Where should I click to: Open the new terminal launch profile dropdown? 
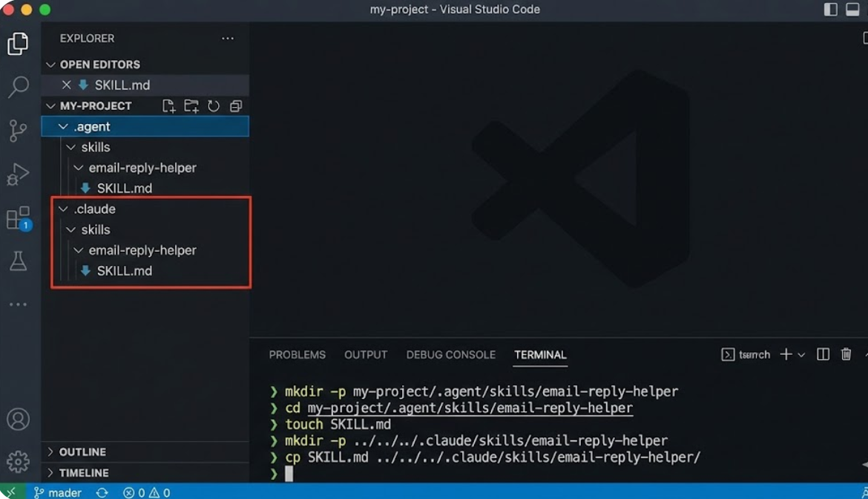click(x=801, y=355)
